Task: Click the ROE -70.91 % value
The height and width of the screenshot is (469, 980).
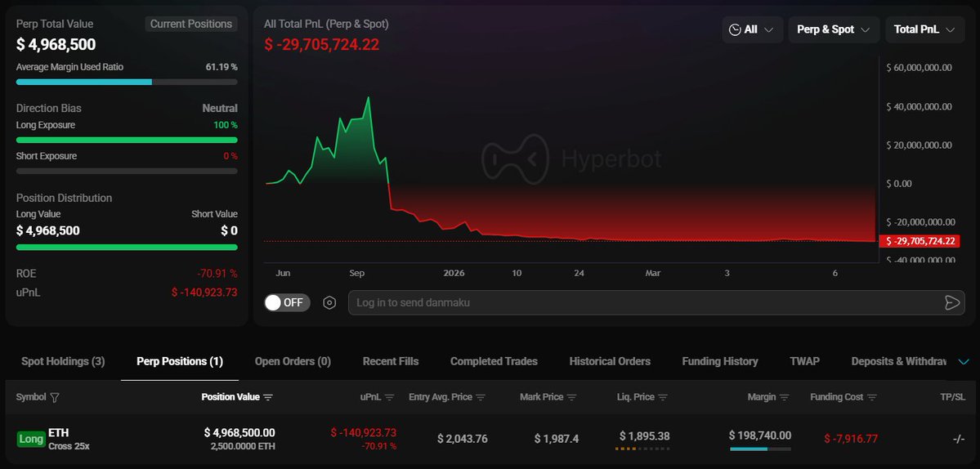Action: tap(217, 274)
